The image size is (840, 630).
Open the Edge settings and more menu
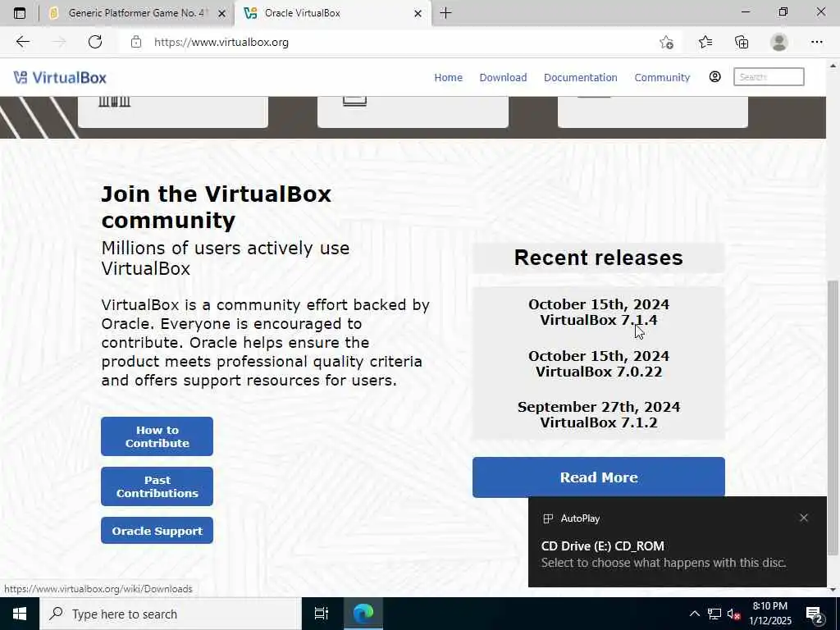[x=816, y=42]
